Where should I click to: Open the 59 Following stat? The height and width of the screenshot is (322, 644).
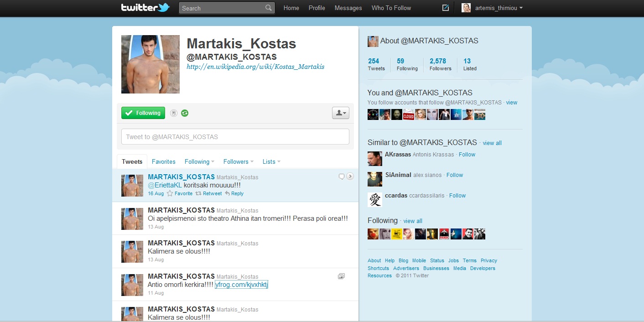[407, 64]
